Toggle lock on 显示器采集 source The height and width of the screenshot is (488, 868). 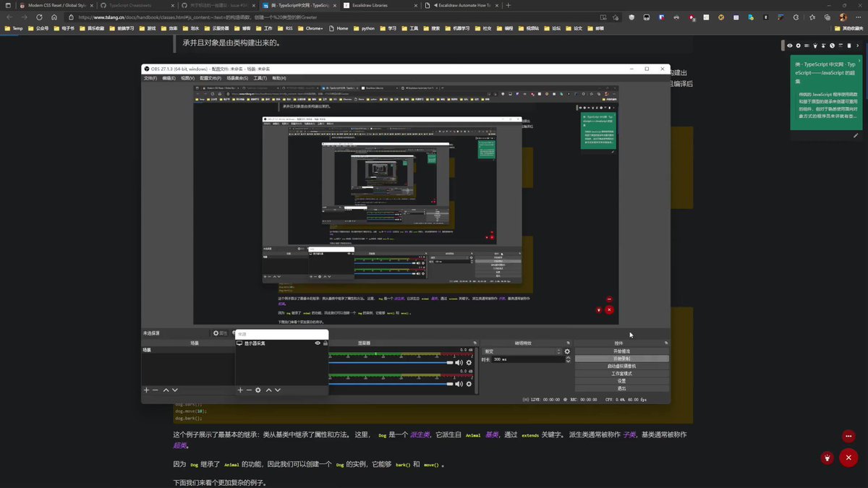pyautogui.click(x=325, y=343)
